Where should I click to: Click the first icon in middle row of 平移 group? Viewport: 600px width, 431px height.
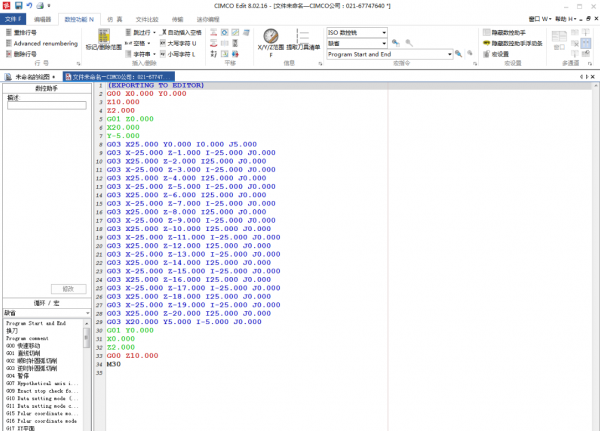214,43
